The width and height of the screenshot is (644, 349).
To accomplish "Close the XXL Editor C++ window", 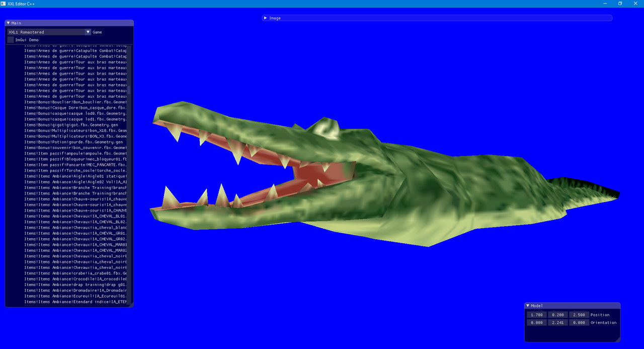I will coord(636,3).
